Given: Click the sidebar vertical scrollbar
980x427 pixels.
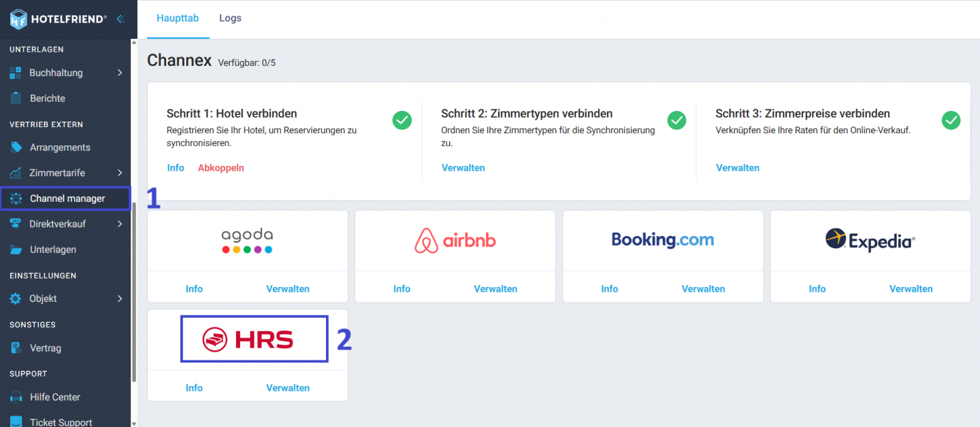Looking at the screenshot, I should (134, 292).
